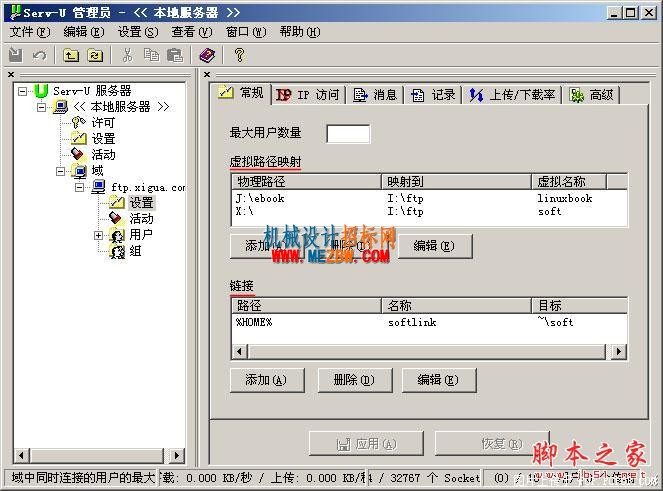Click links list scroll-left arrow

[240, 351]
